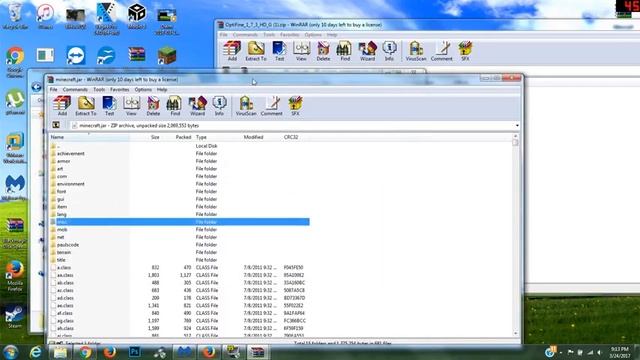
Task: Select the highlighted misc folder
Action: tap(180, 222)
